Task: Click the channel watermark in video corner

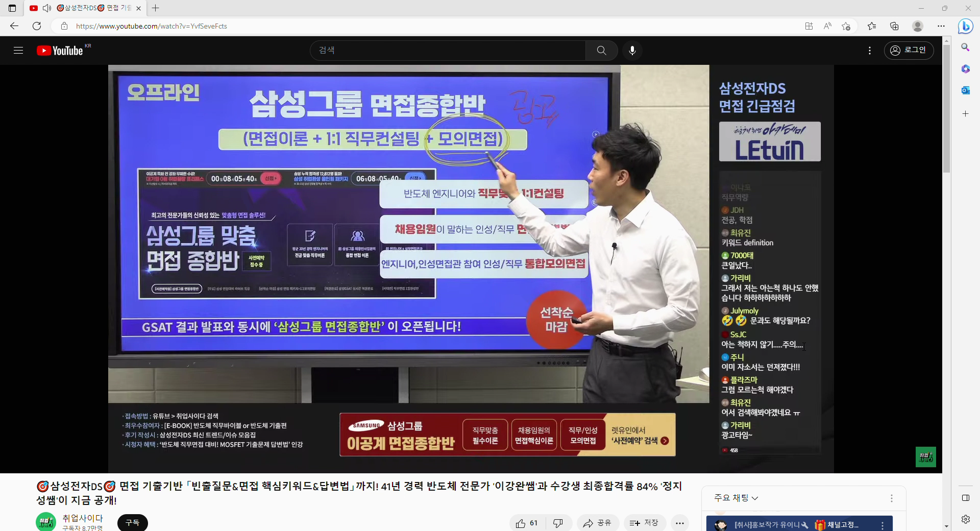Action: (925, 457)
